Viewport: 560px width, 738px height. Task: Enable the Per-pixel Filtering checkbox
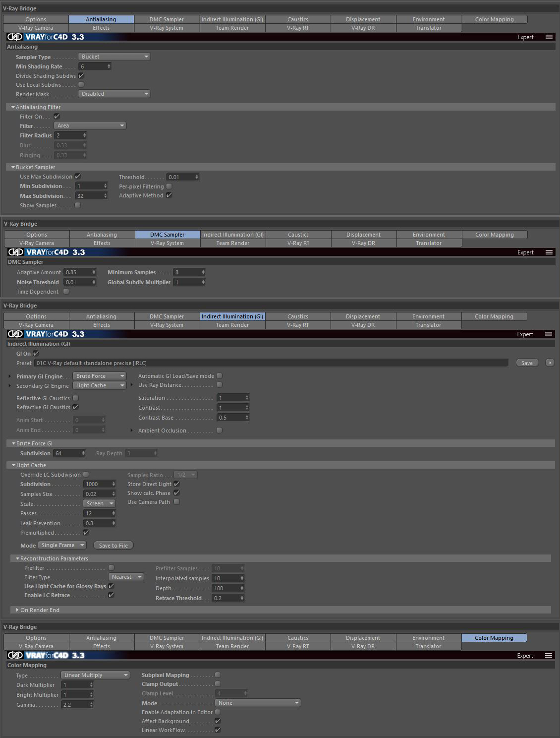(x=169, y=186)
